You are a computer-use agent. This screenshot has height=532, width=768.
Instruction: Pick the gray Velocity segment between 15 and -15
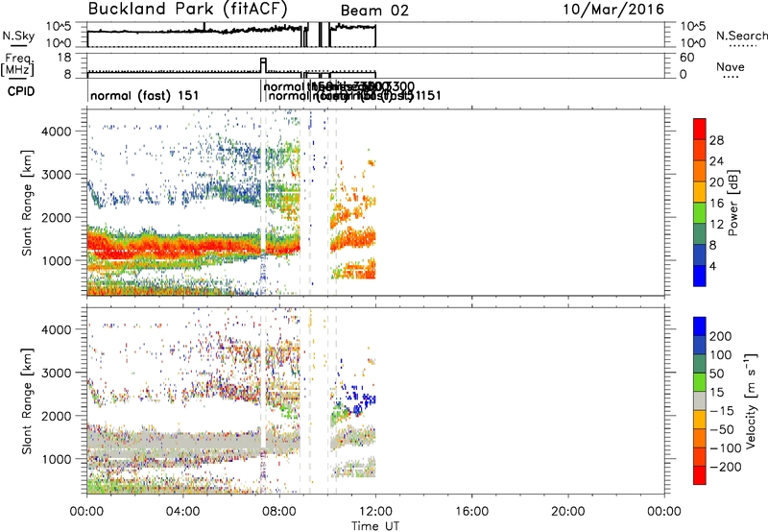700,400
